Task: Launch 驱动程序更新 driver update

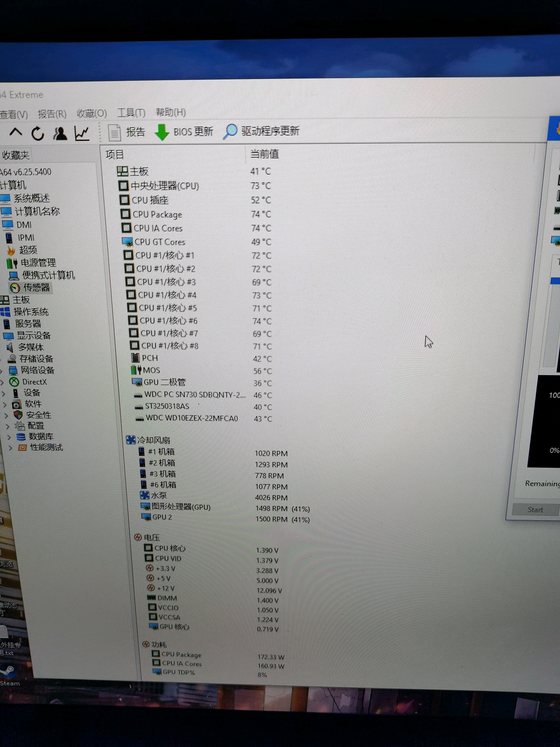Action: (x=261, y=131)
